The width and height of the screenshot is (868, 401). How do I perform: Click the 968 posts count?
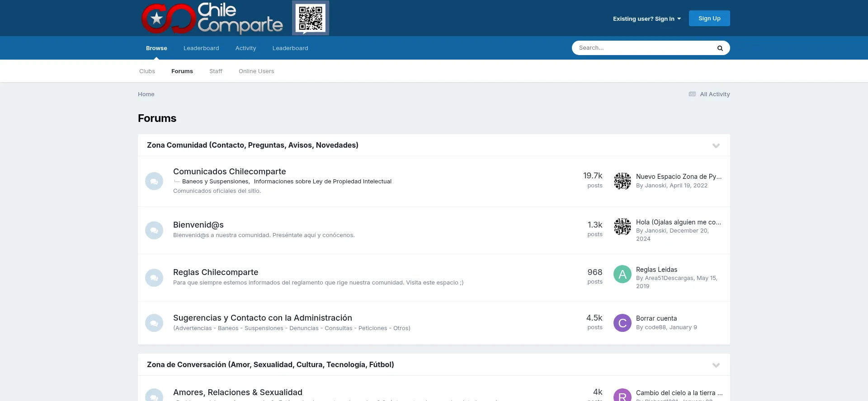pyautogui.click(x=595, y=276)
